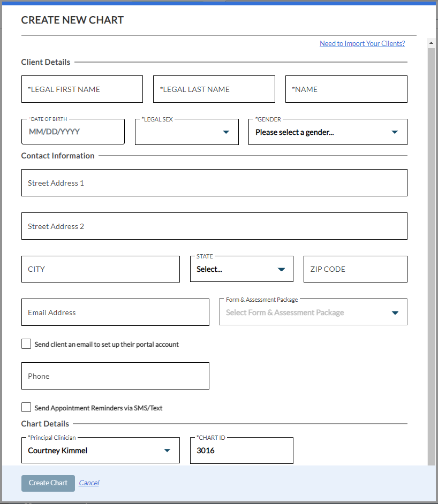Open the State Select dropdown
Image resolution: width=438 pixels, height=504 pixels.
click(241, 269)
